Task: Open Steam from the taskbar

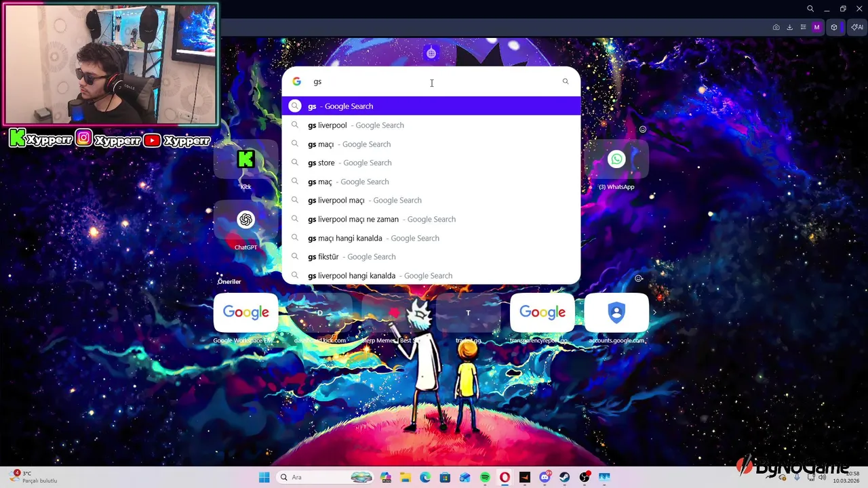Action: [564, 477]
